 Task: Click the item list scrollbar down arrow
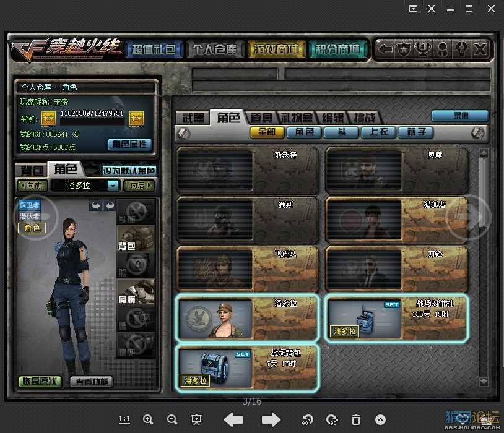tap(484, 382)
